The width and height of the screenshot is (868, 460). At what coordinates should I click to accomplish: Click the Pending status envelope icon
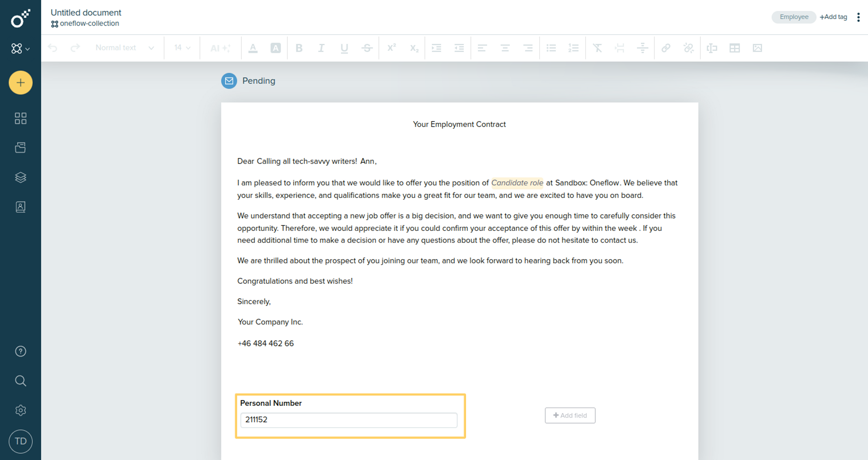coord(229,81)
